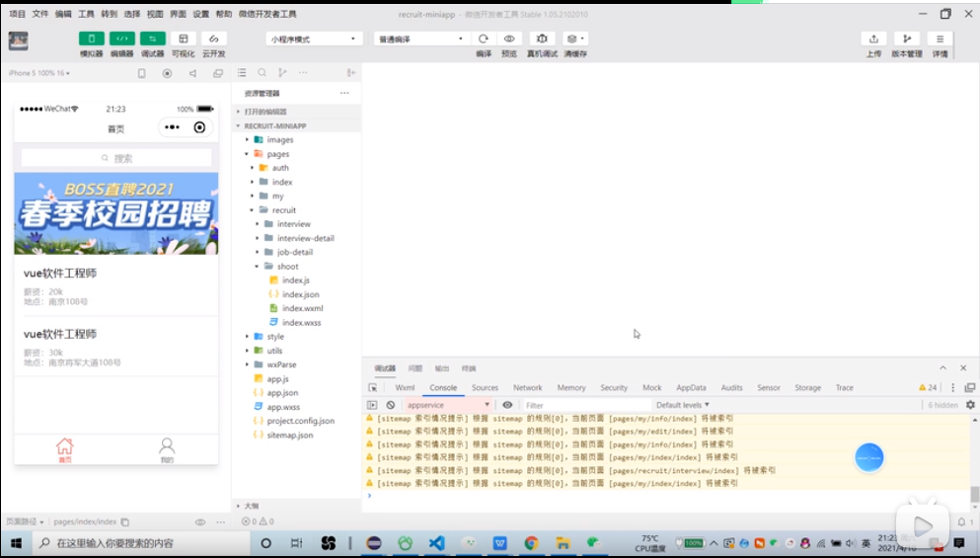Click the miniapp capsule close circle button

pos(199,127)
